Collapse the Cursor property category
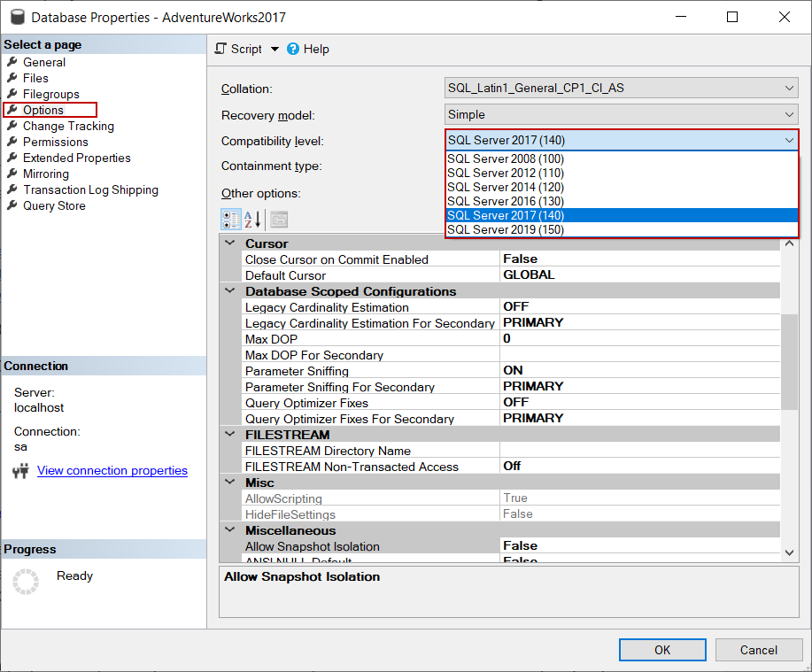 (x=230, y=243)
